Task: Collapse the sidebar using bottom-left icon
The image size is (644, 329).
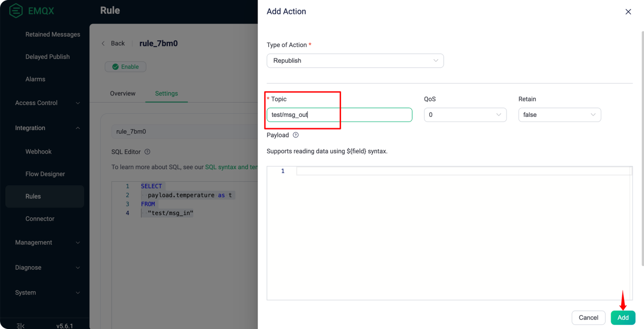Action: 20,325
